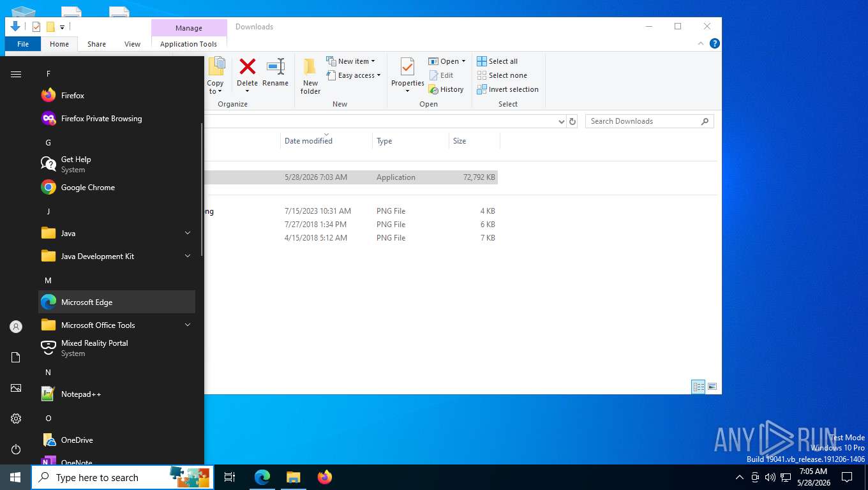Open Documents from Start sidebar
868x490 pixels.
coord(16,357)
